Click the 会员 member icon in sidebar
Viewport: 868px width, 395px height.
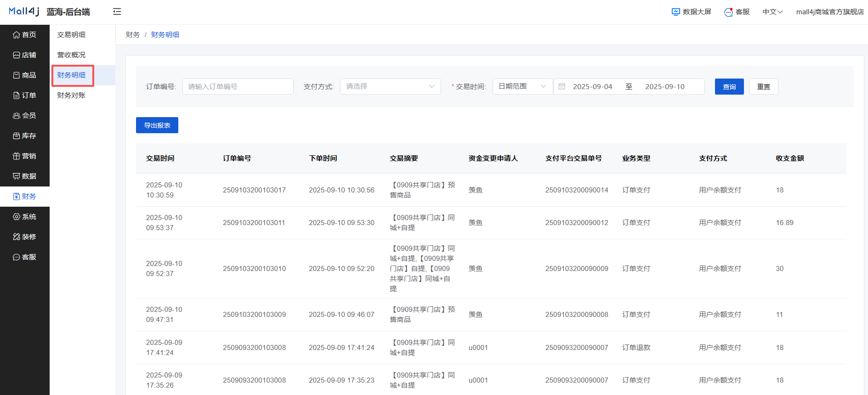17,116
